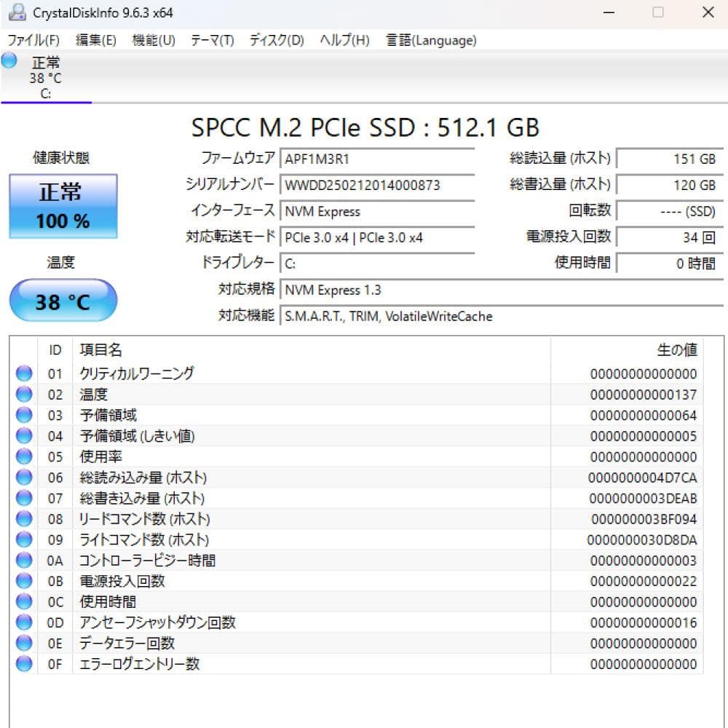Click the 38 °C temperature indicator
728x728 pixels.
(63, 299)
